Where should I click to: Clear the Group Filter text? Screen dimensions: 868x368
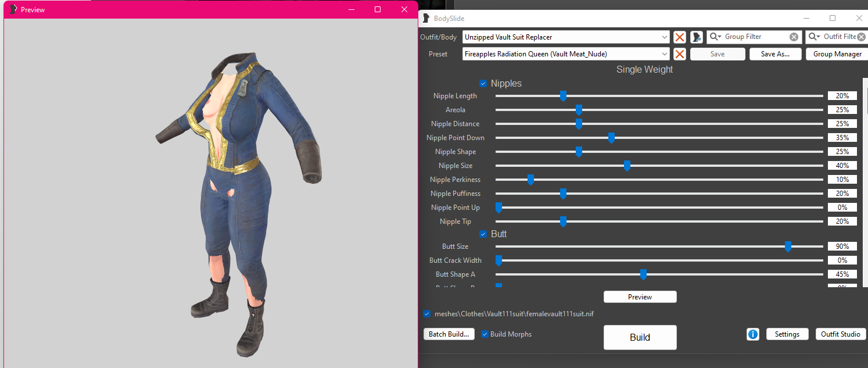(x=794, y=37)
